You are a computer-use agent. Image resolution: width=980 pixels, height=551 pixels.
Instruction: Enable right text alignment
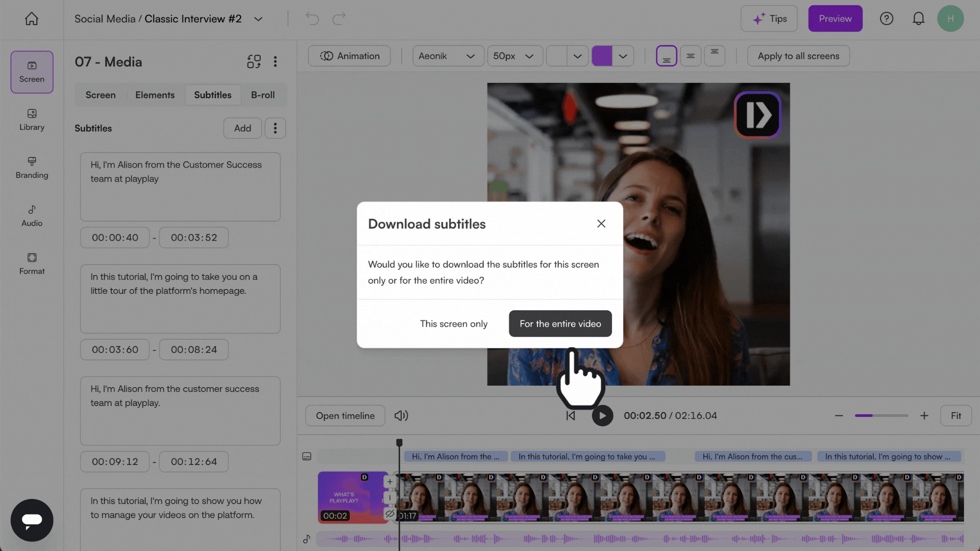click(715, 56)
